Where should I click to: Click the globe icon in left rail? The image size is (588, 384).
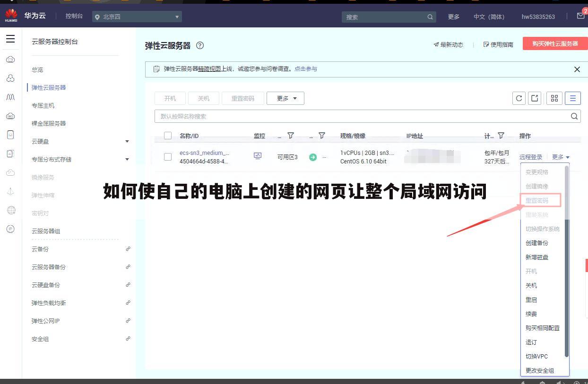(x=11, y=210)
